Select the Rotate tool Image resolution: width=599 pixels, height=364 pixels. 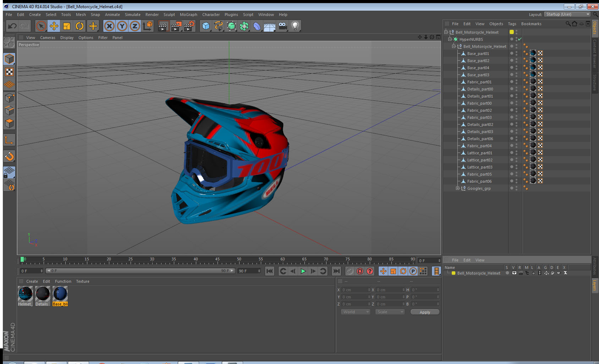point(79,26)
